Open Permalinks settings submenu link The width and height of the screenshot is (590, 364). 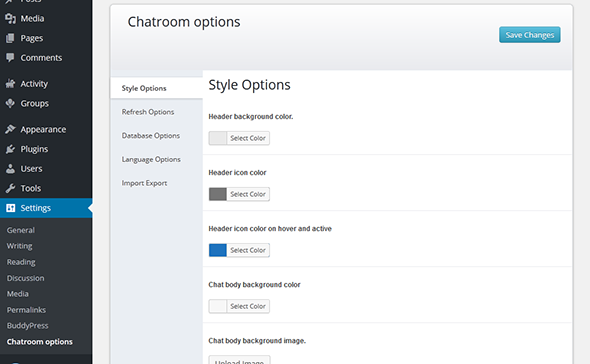tap(26, 310)
